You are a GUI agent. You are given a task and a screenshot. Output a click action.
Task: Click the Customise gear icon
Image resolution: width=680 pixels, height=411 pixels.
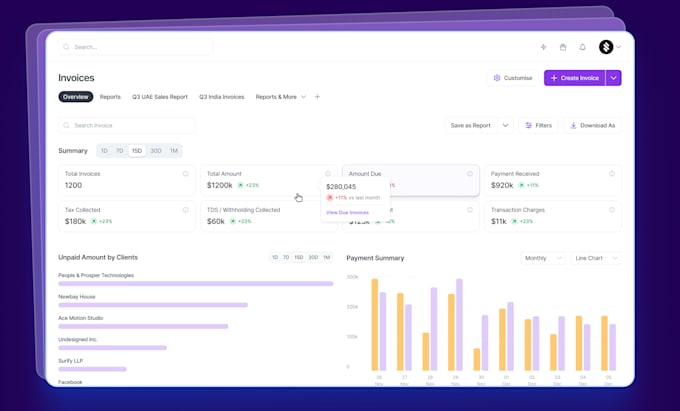[x=497, y=78]
